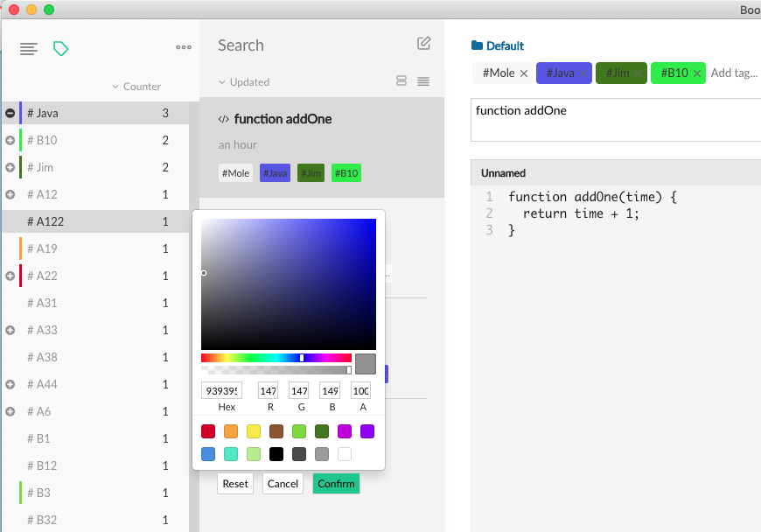
Task: Click the Hex color value field
Action: 222,391
